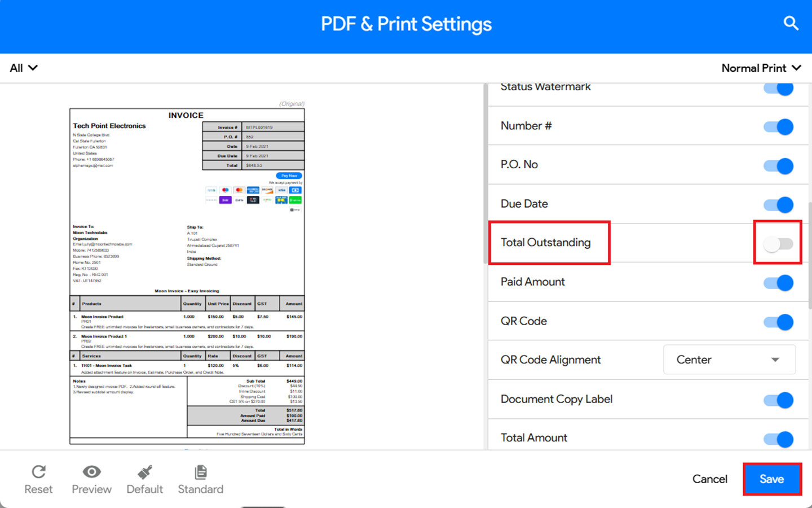The width and height of the screenshot is (812, 508).
Task: Click Pay Now button in invoice preview
Action: tap(289, 176)
